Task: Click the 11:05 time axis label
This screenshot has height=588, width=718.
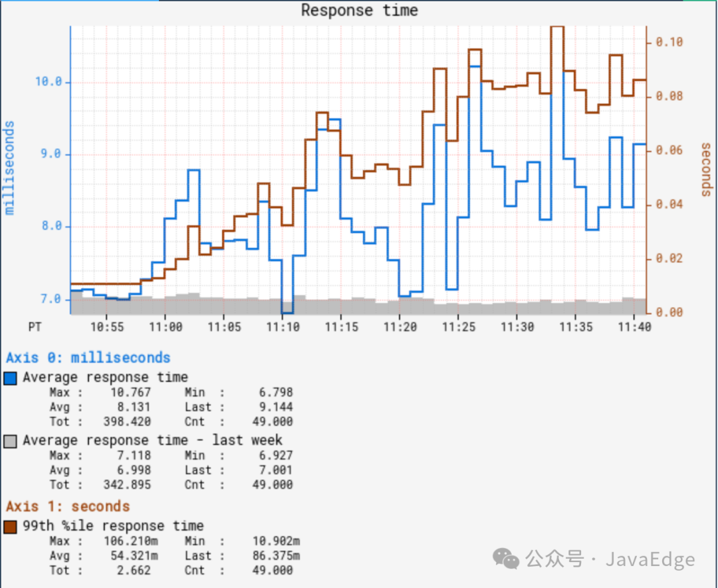Action: (x=224, y=327)
